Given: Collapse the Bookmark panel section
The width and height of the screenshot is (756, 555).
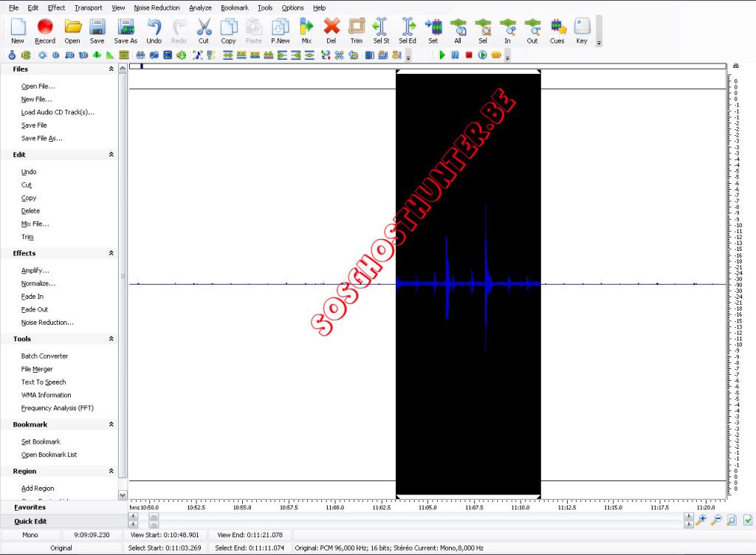Looking at the screenshot, I should tap(111, 424).
